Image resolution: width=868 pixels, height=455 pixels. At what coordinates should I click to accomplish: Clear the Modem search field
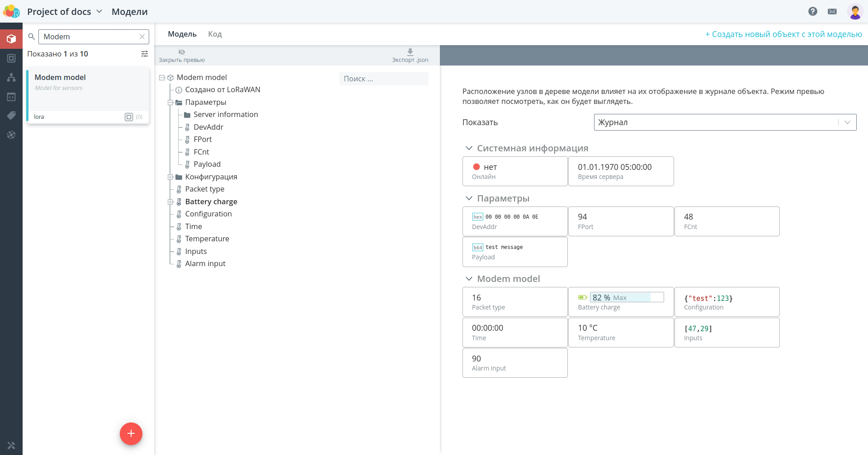[142, 37]
